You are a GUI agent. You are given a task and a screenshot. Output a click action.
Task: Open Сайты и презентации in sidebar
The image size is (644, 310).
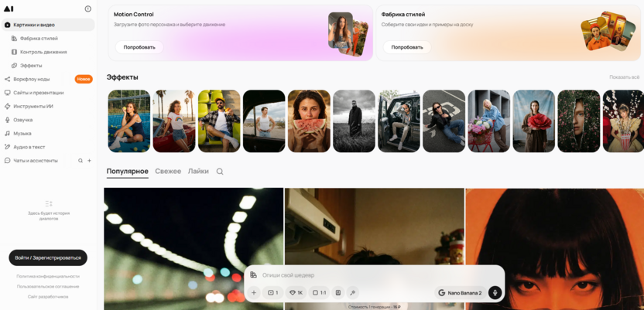point(39,93)
